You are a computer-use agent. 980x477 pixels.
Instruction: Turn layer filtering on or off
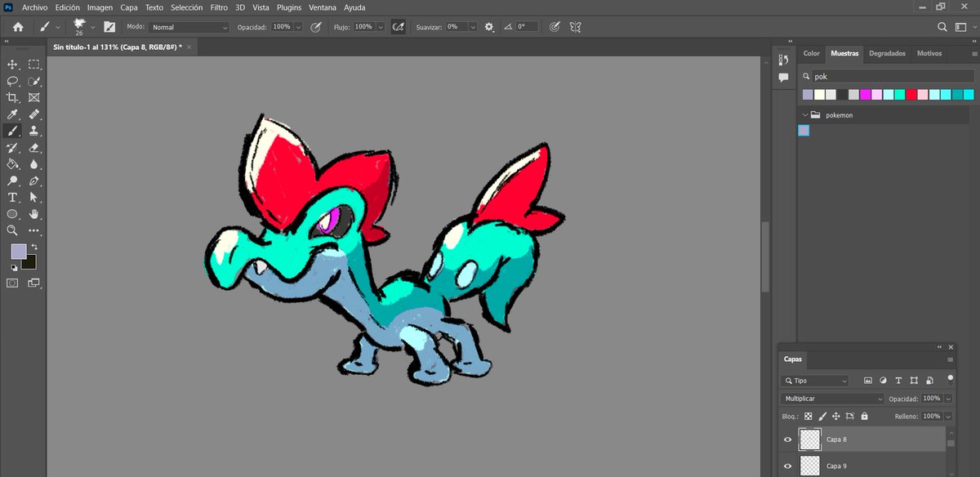tap(951, 378)
